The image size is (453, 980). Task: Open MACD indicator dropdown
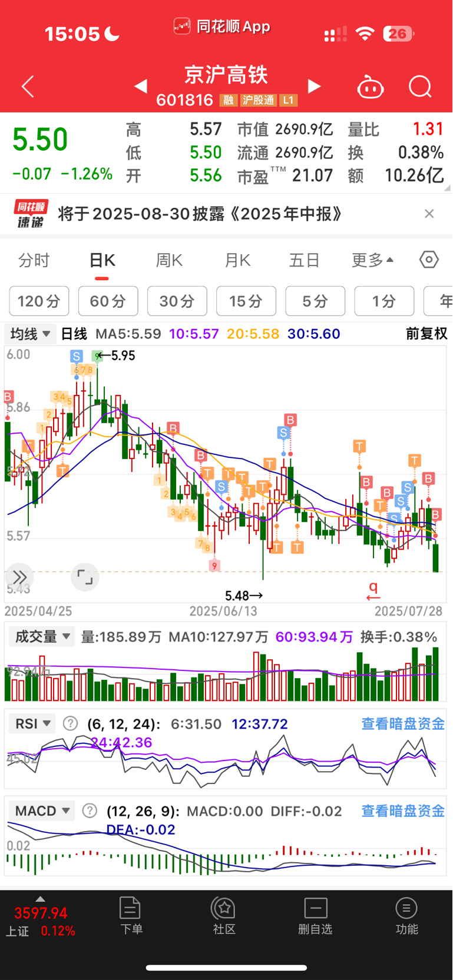41,810
